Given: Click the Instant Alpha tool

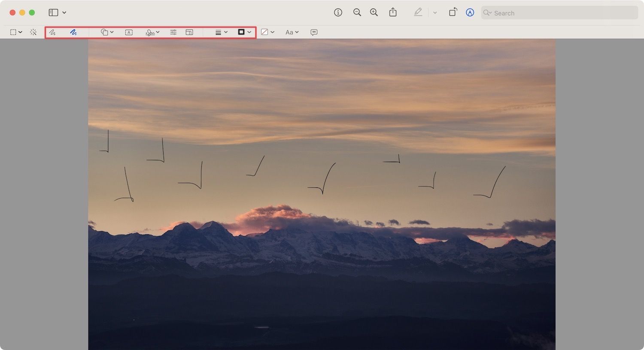Looking at the screenshot, I should click(x=33, y=32).
